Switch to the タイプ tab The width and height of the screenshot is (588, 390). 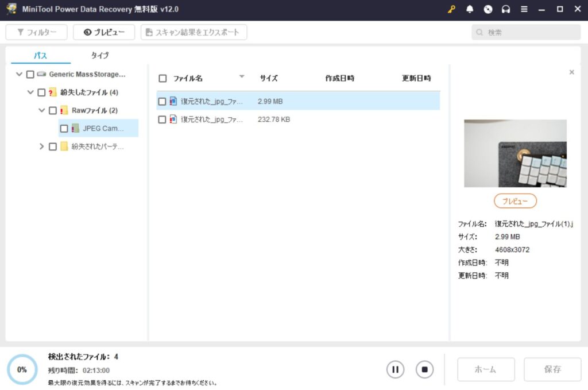point(100,55)
